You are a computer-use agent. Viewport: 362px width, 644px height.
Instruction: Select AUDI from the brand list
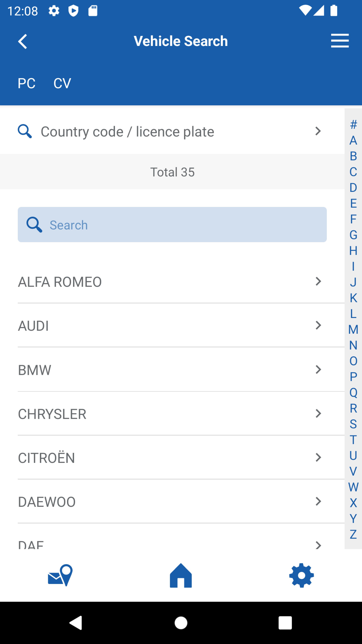34,326
